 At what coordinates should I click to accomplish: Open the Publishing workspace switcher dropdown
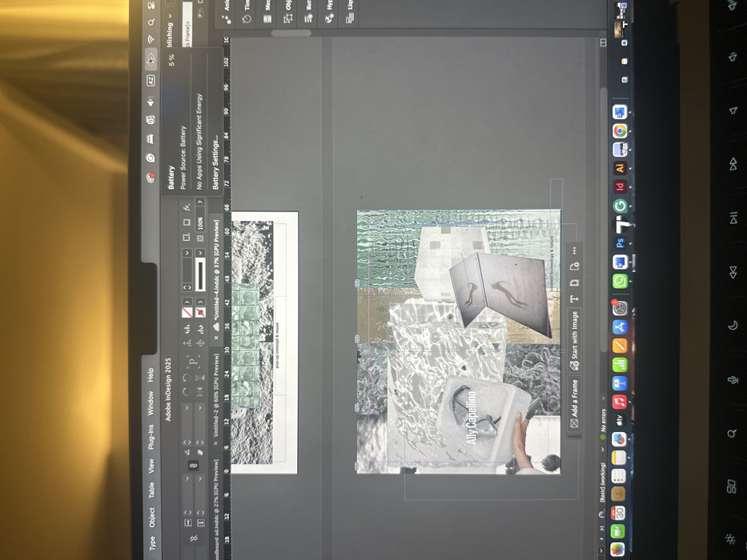(x=170, y=31)
